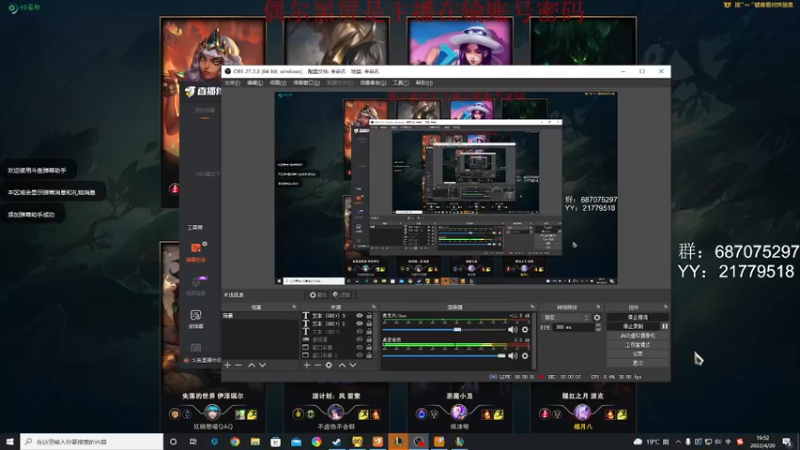Pause the recording with pause icon

click(664, 327)
